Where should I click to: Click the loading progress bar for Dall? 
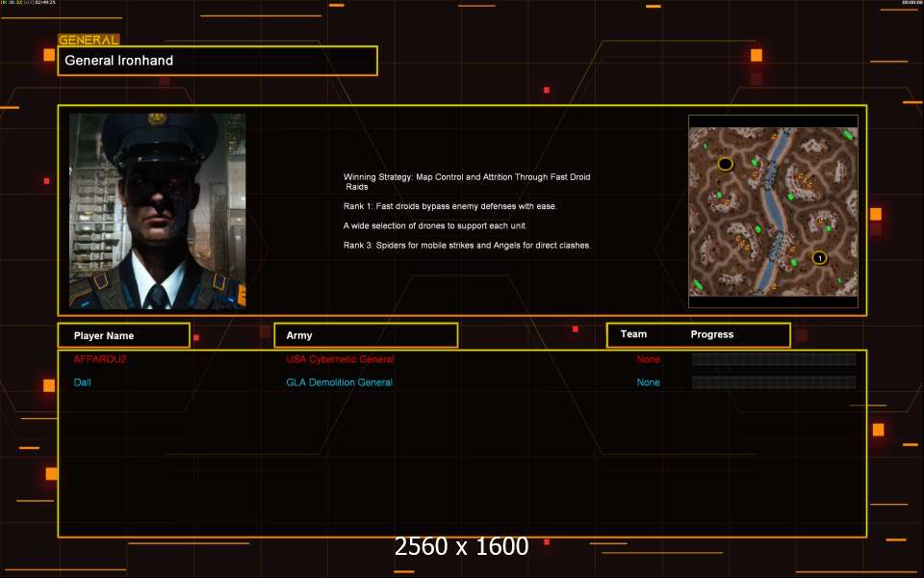click(773, 382)
